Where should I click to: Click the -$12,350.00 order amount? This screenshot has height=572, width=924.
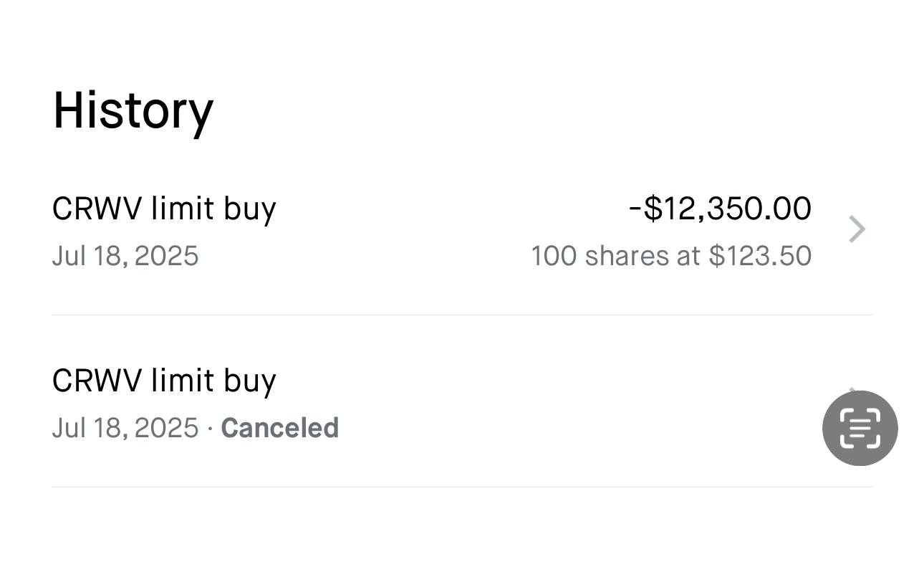pos(720,209)
